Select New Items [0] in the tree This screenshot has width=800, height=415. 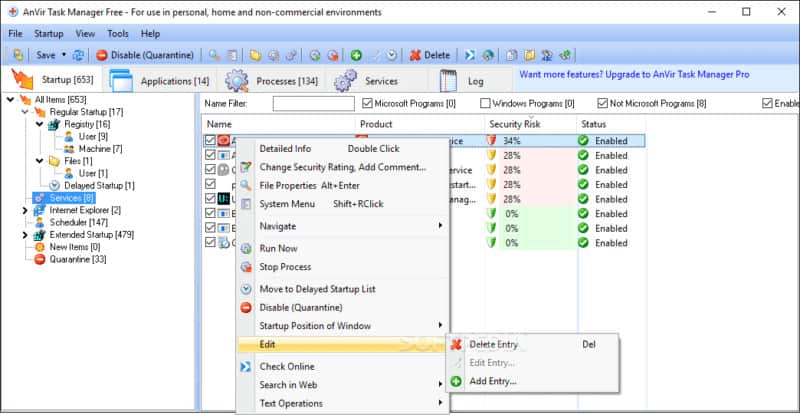[x=74, y=247]
